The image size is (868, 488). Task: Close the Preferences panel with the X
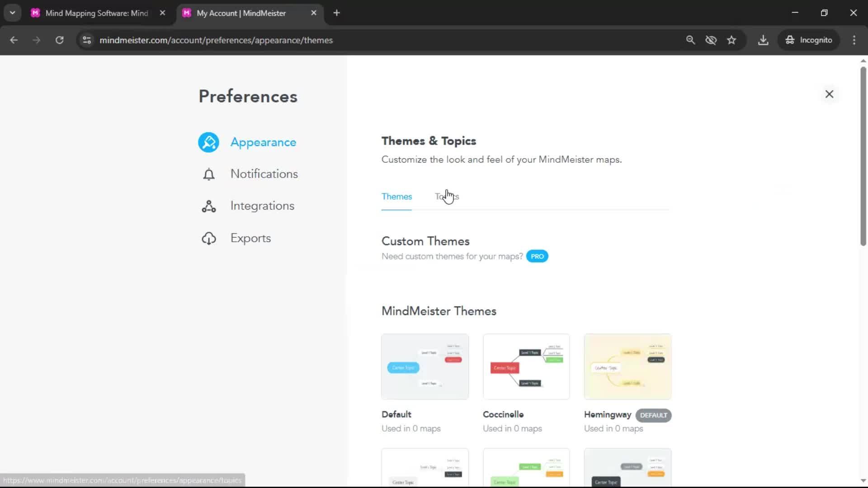click(x=829, y=94)
